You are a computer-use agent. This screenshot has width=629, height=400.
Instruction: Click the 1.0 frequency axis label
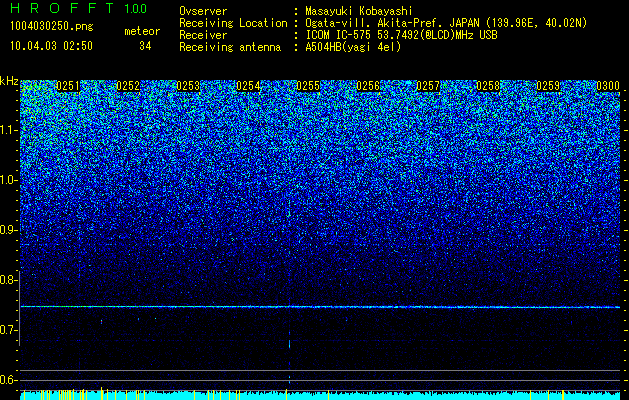(8, 180)
